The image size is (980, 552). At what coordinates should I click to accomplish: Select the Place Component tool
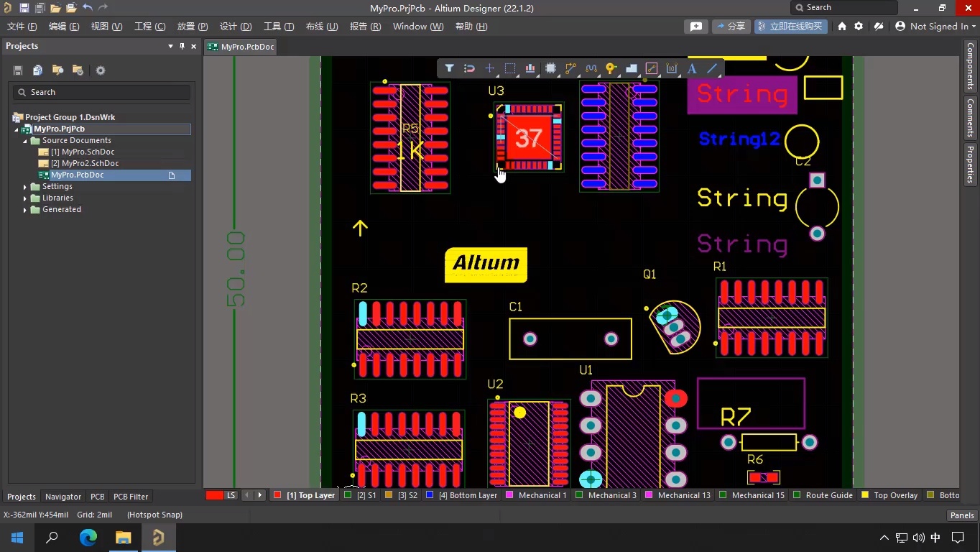pos(549,68)
